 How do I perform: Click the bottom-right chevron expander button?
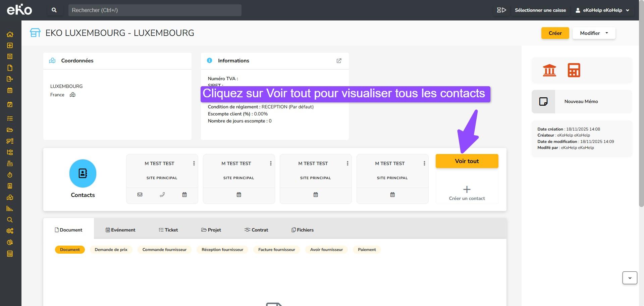coord(630,278)
